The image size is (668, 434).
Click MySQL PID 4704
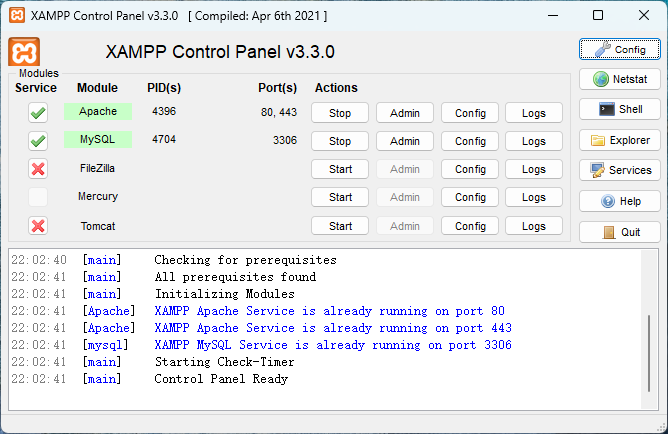164,139
